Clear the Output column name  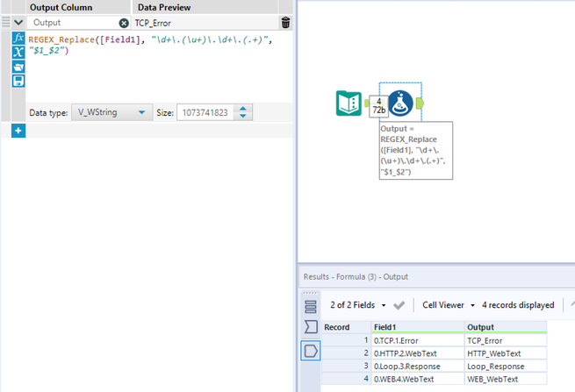point(124,23)
